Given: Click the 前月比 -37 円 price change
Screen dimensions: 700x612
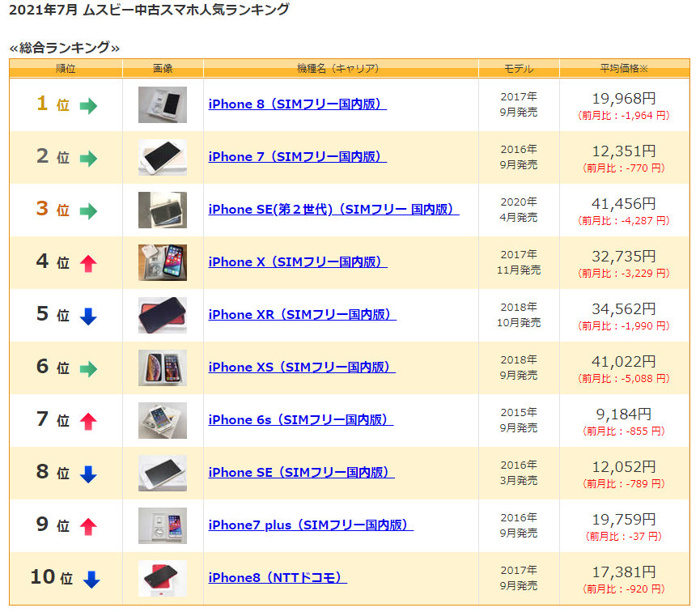Looking at the screenshot, I should [x=624, y=537].
